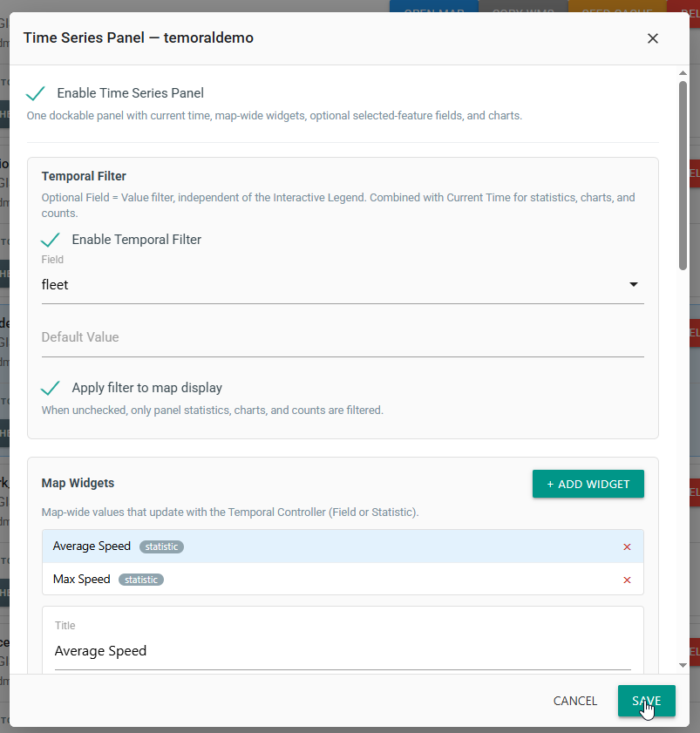Open the Field dropdown showing fleet
This screenshot has width=700, height=733.
coord(343,285)
